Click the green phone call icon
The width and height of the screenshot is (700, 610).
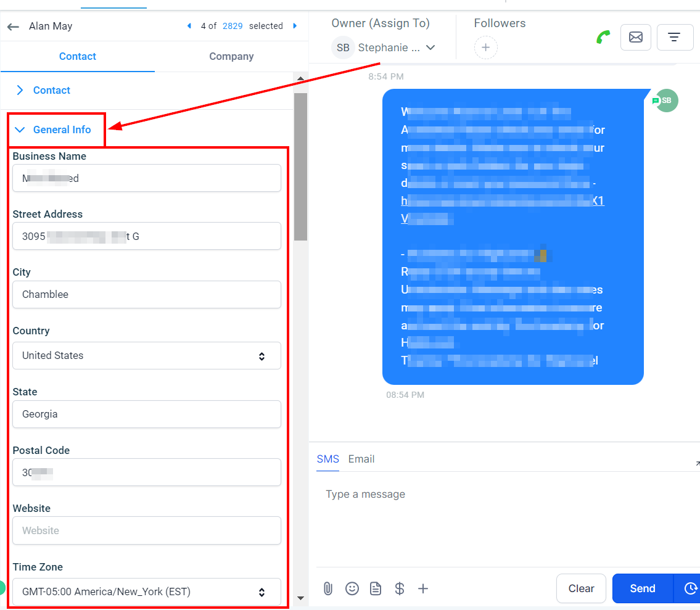(603, 37)
